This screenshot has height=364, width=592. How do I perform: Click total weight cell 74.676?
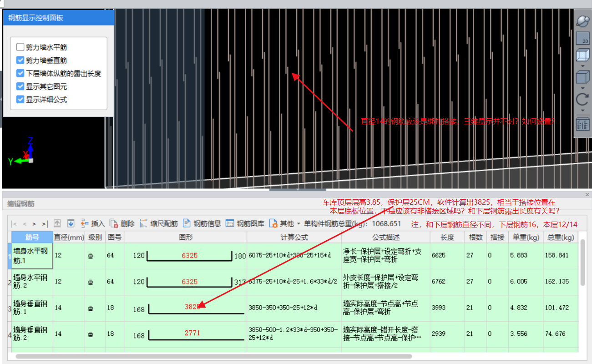(x=561, y=334)
